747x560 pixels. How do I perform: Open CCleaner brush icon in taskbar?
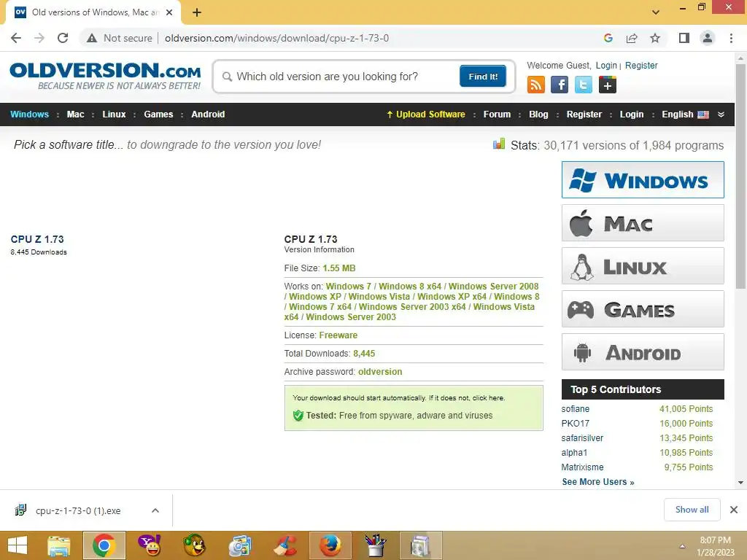coord(285,545)
